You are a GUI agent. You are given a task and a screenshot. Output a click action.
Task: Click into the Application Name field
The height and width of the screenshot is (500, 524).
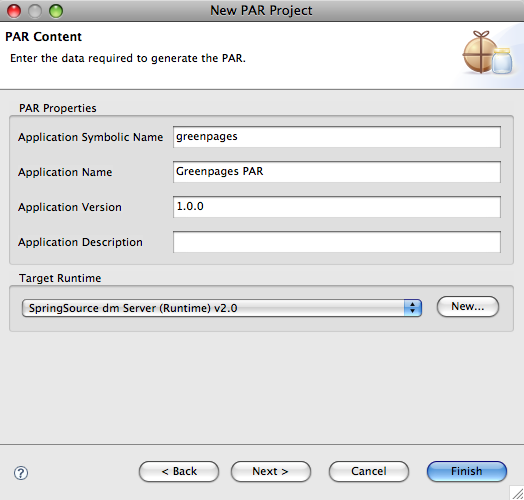tap(337, 172)
